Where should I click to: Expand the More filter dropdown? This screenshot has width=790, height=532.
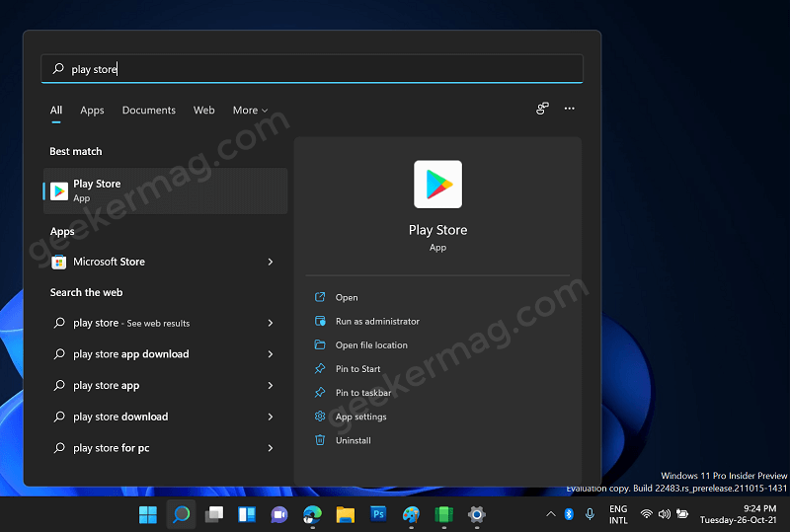click(250, 110)
